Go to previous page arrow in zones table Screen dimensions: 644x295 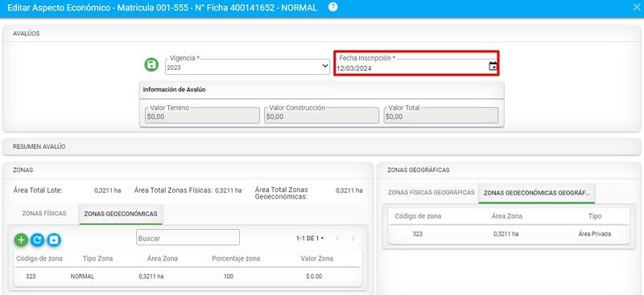pyautogui.click(x=337, y=239)
